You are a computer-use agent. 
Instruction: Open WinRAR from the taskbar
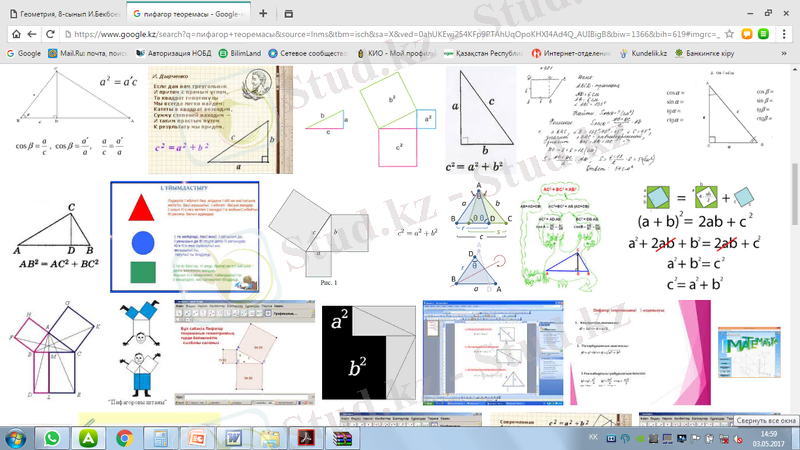point(342,438)
